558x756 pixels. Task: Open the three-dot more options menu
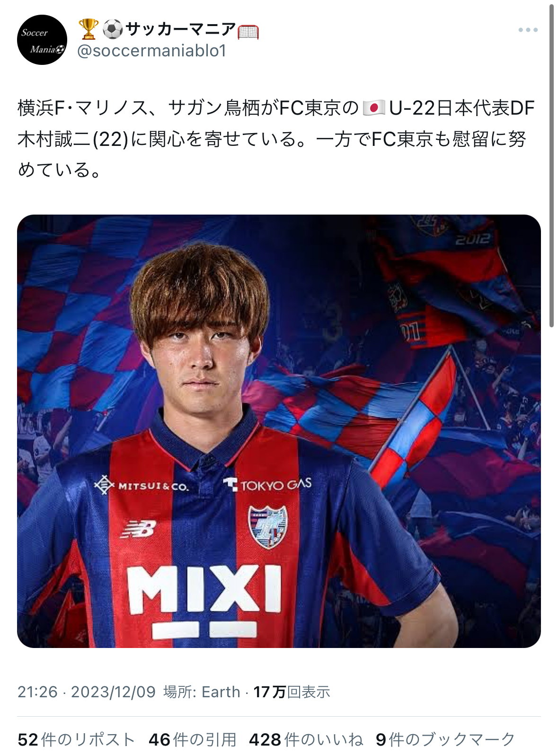[x=528, y=30]
